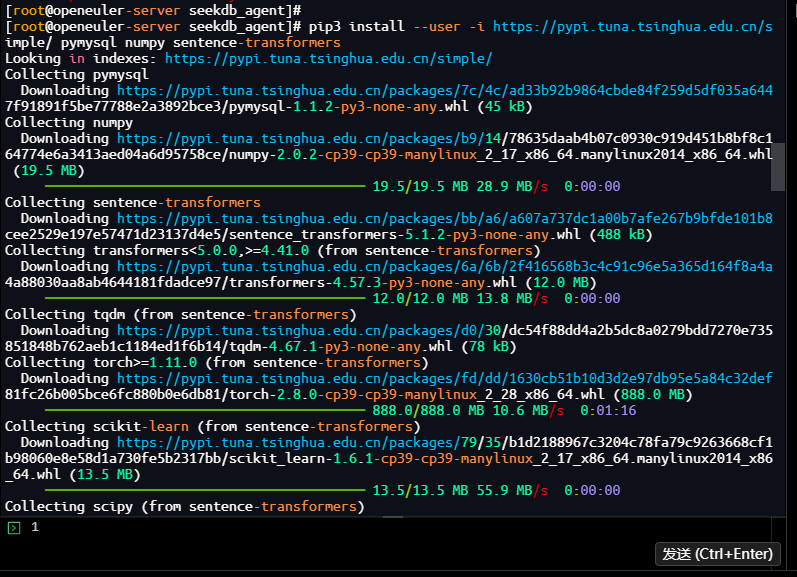Click the 发送 (Ctrl+Enter) send button
This screenshot has width=797, height=577.
coord(716,554)
